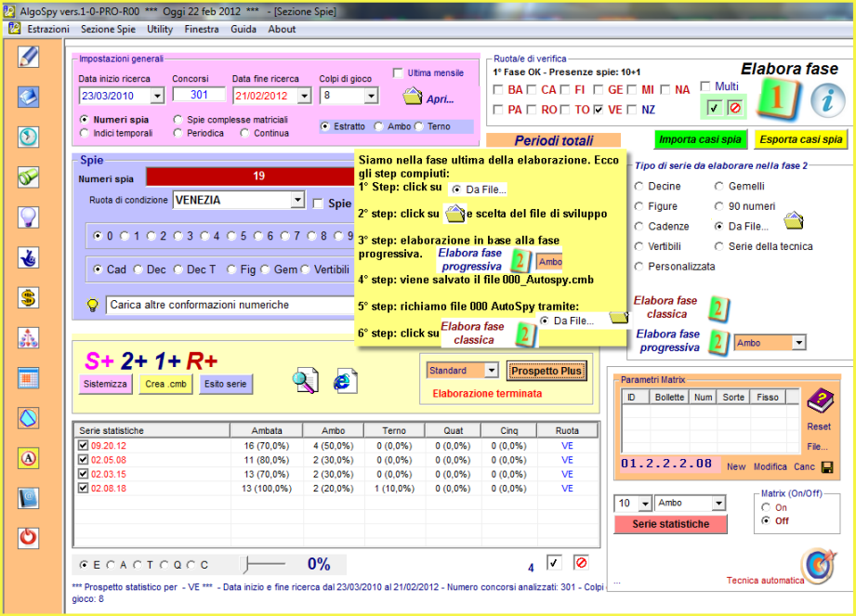Open the address book @ sidebar icon

pyautogui.click(x=29, y=498)
